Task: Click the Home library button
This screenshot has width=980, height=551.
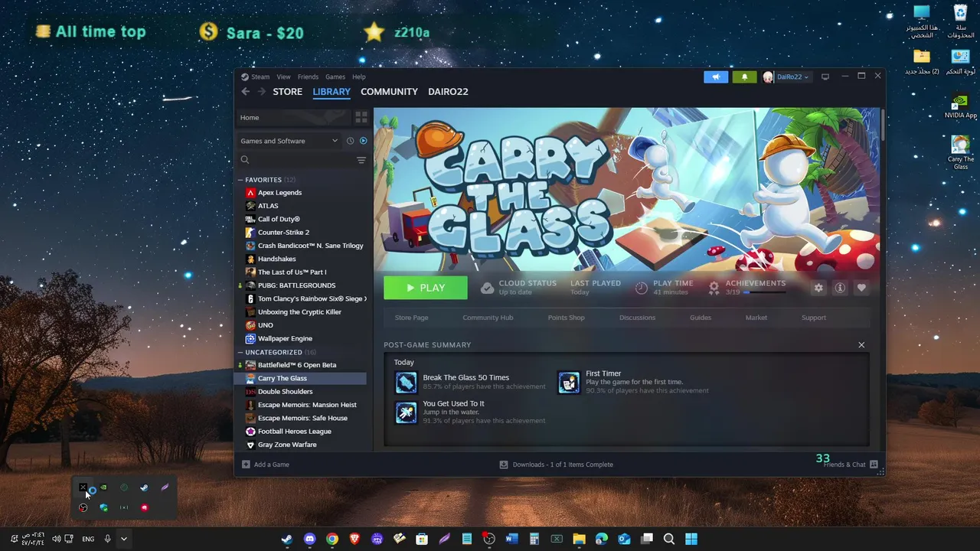Action: (x=293, y=117)
